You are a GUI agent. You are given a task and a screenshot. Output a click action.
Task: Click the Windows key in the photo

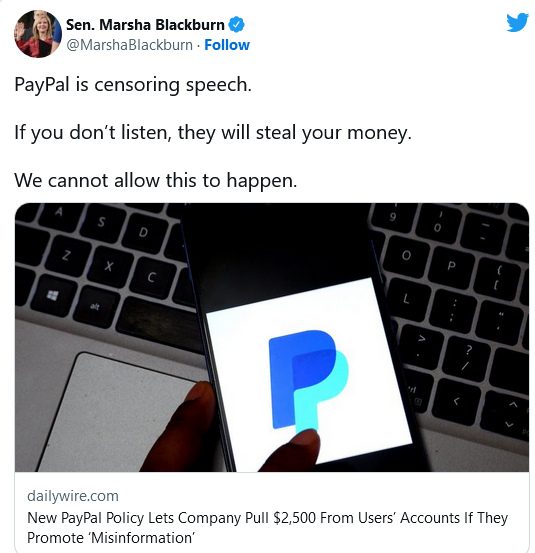(x=53, y=295)
